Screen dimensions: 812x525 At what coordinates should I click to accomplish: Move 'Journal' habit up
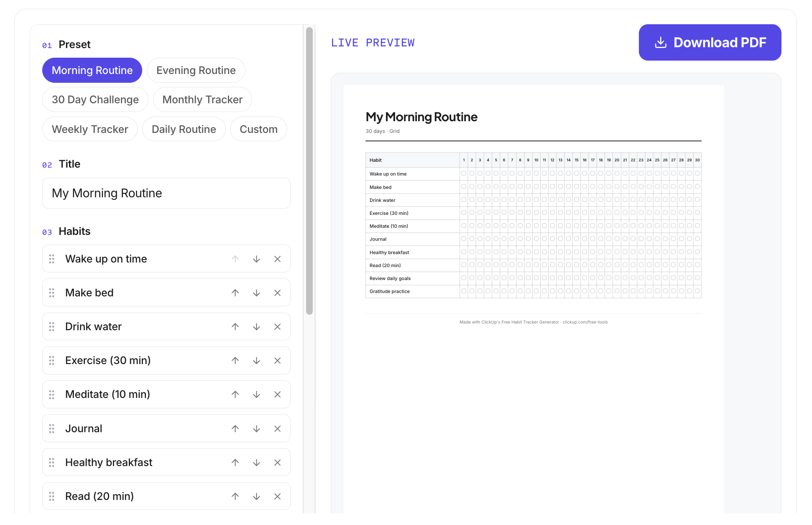pos(235,429)
